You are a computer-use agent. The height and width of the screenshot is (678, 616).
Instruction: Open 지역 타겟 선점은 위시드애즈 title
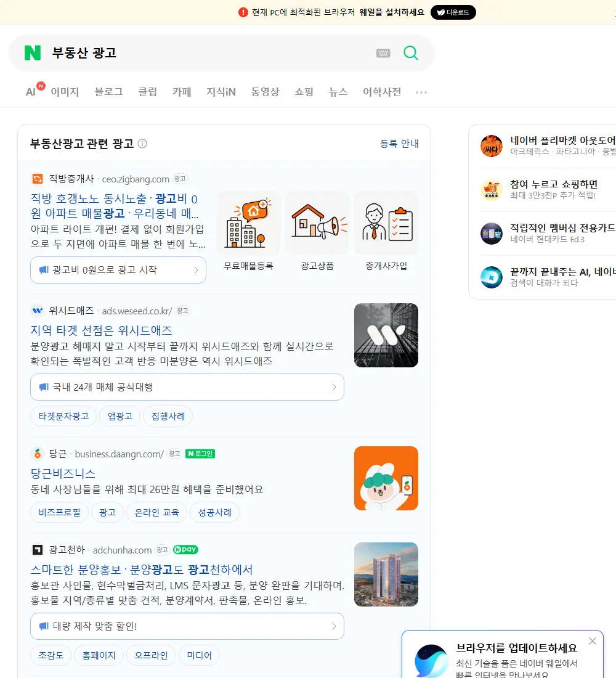point(101,330)
